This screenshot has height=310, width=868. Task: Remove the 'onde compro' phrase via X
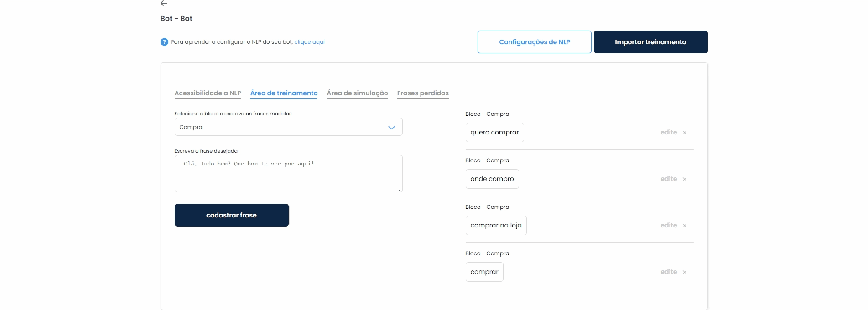684,179
